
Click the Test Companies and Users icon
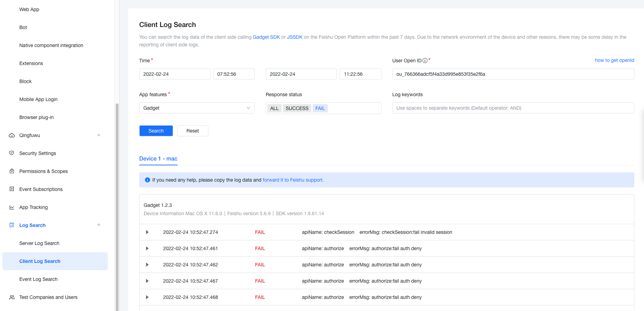click(12, 297)
